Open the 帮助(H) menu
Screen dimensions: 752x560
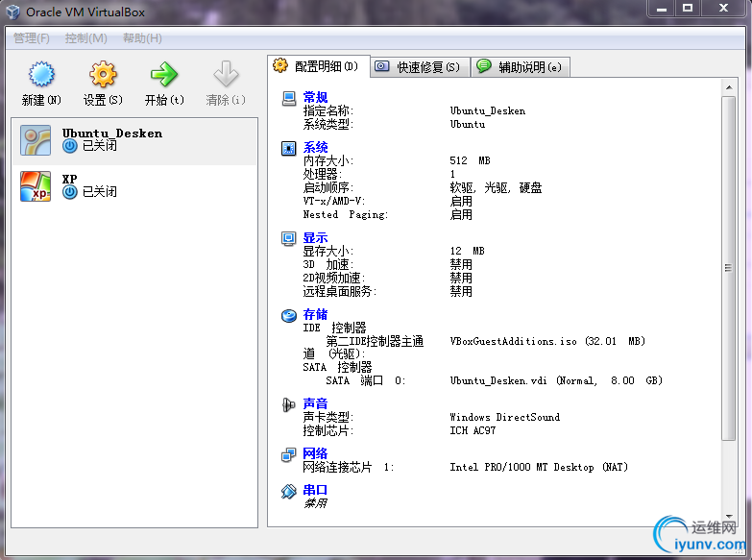pyautogui.click(x=142, y=37)
